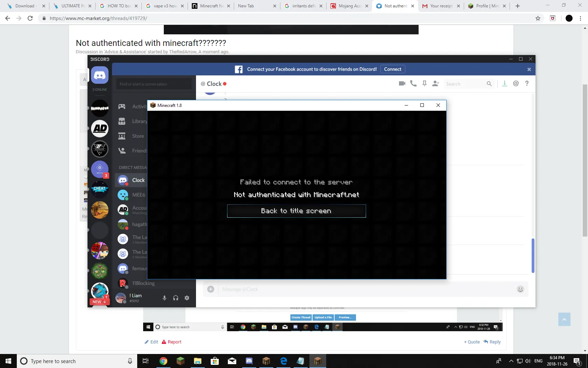Viewport: 588px width, 368px height.
Task: Start a voice call with Clock
Action: tap(413, 83)
